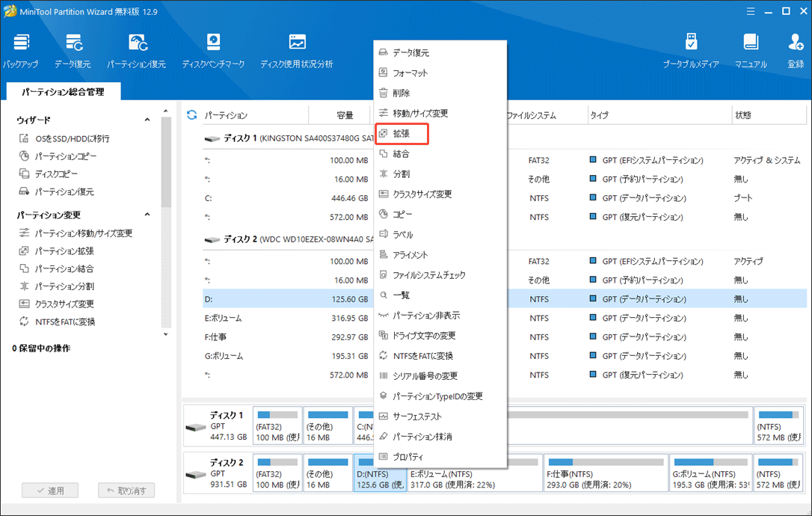Open ディスク使用状況分析 tool
Image resolution: width=812 pixels, height=516 pixels.
(297, 51)
